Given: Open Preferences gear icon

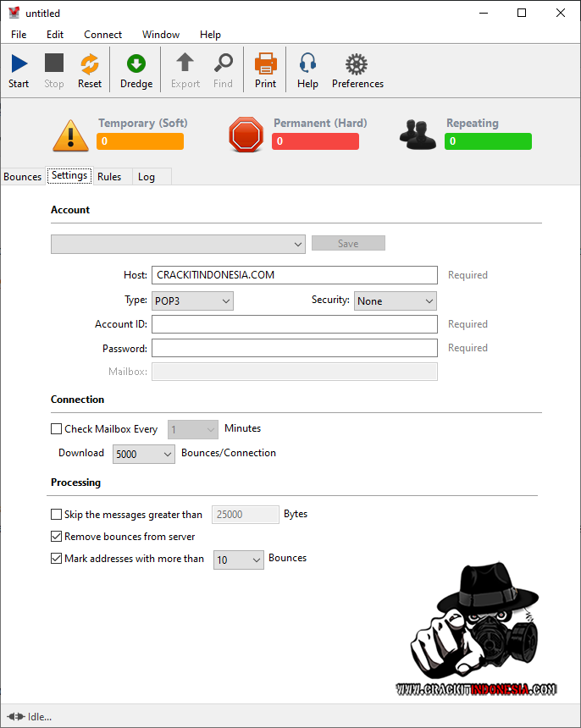Looking at the screenshot, I should coord(357,64).
